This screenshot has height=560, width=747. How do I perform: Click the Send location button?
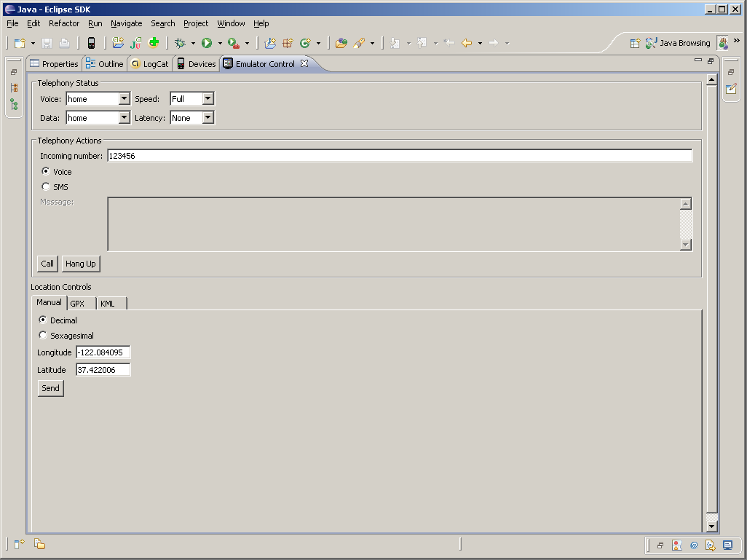[x=50, y=388]
